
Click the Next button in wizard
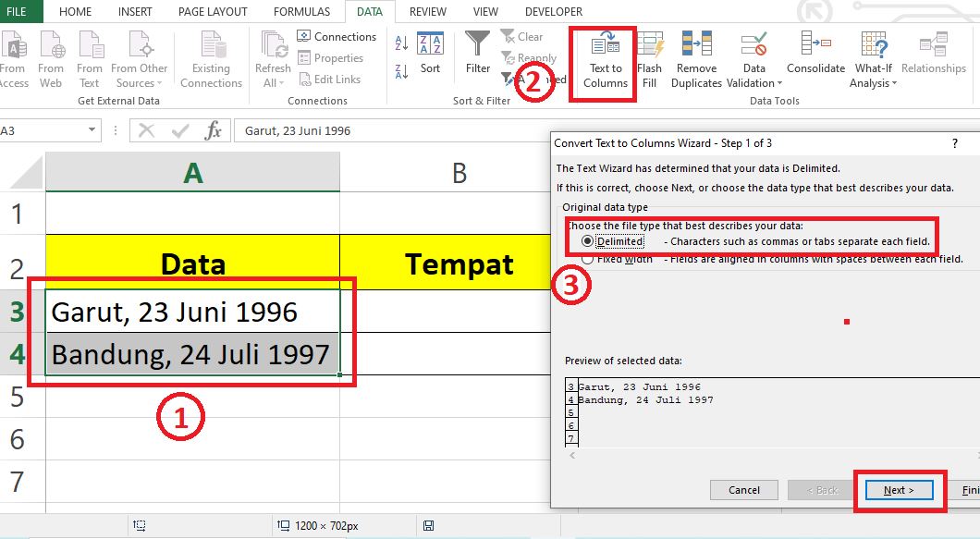coord(899,490)
